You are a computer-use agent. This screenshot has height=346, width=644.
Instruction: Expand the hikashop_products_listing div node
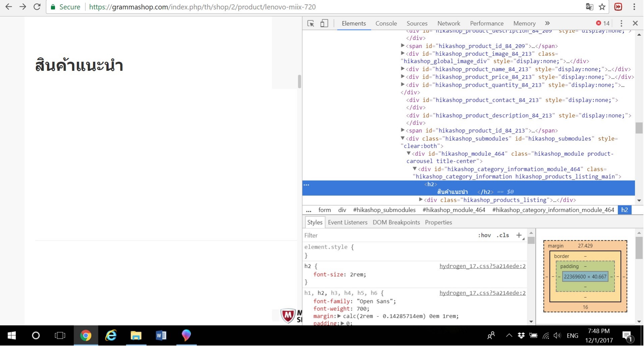[421, 200]
